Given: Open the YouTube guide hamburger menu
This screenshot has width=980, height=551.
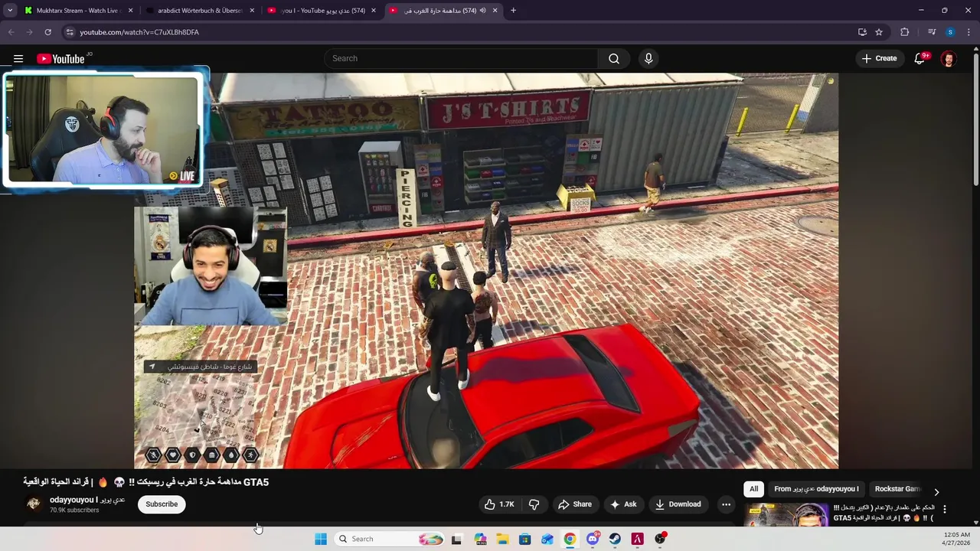Looking at the screenshot, I should [x=18, y=58].
